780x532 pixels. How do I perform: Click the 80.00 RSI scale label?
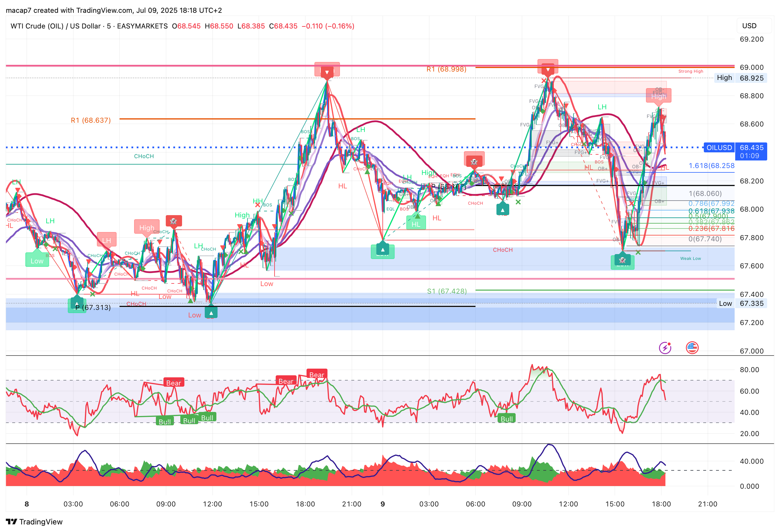(749, 370)
